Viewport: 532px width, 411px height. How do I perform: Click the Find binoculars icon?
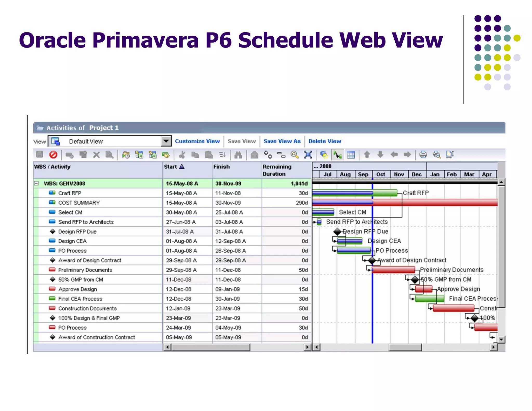(238, 155)
